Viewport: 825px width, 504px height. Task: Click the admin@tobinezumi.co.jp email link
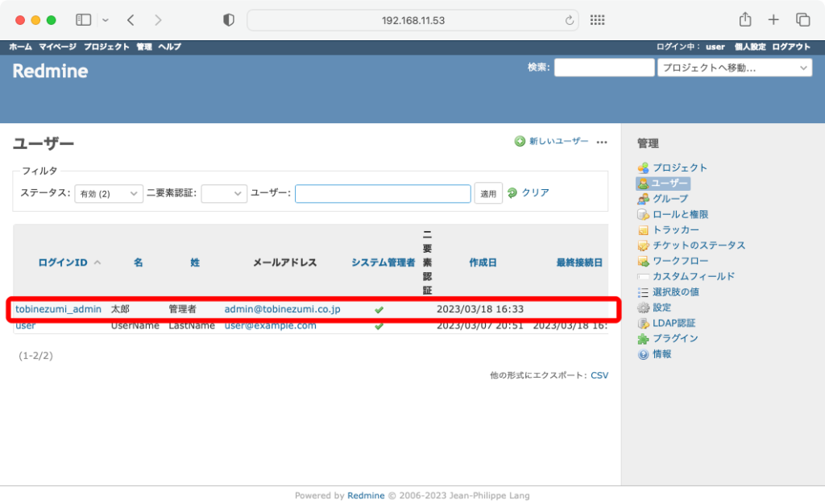pyautogui.click(x=282, y=309)
